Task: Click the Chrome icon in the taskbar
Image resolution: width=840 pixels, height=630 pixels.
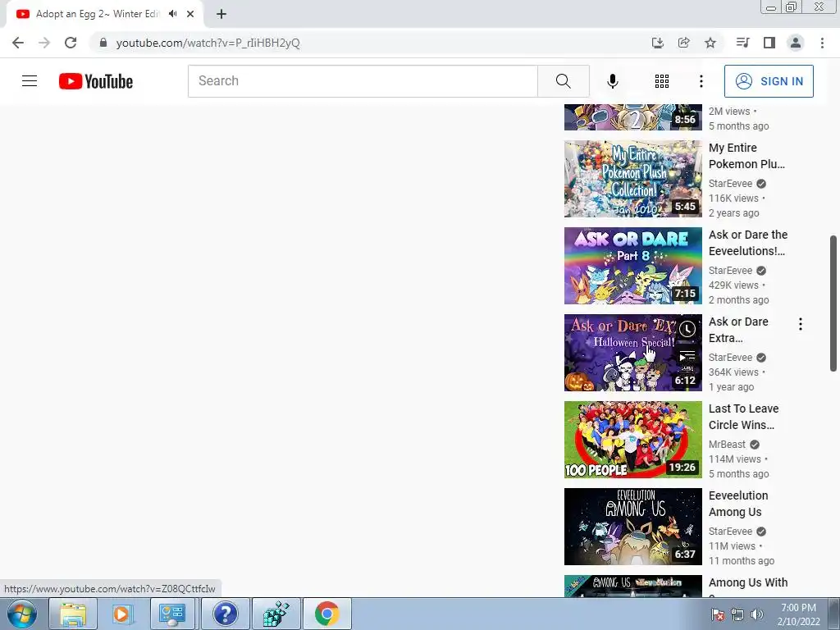Action: pos(326,614)
